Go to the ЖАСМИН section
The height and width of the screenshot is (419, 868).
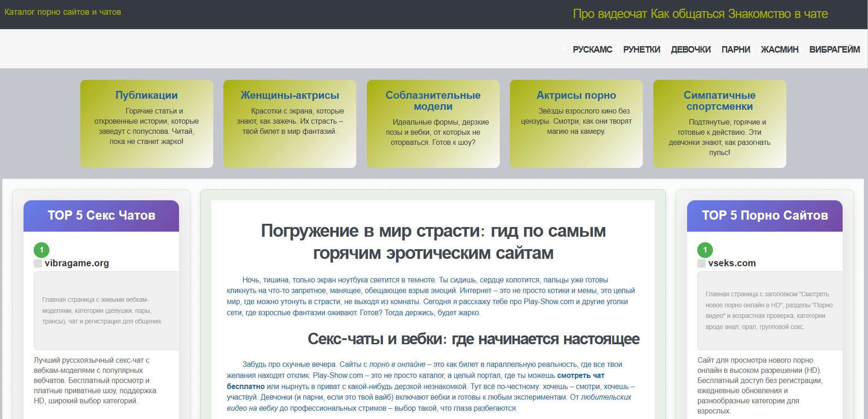(779, 49)
